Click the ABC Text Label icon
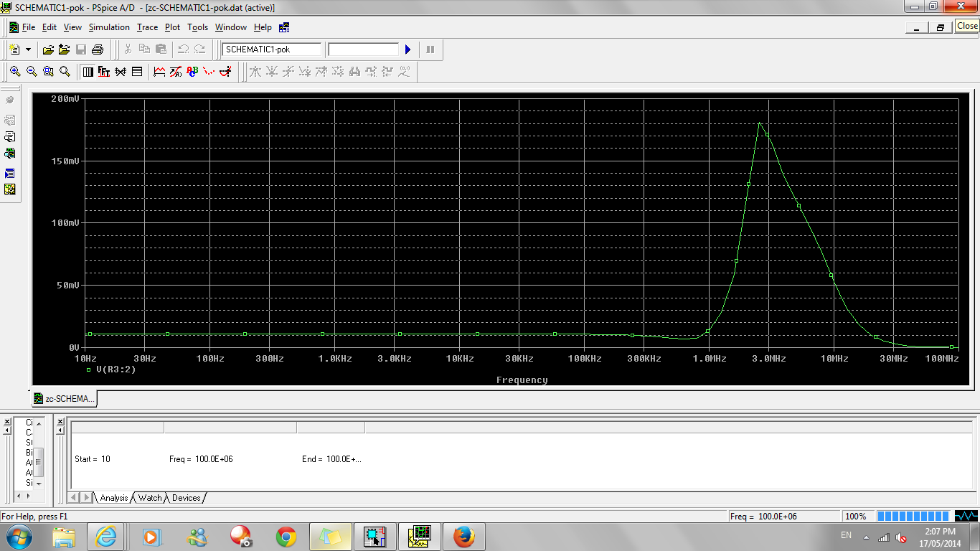Screen dimensions: 980x551 pyautogui.click(x=192, y=72)
